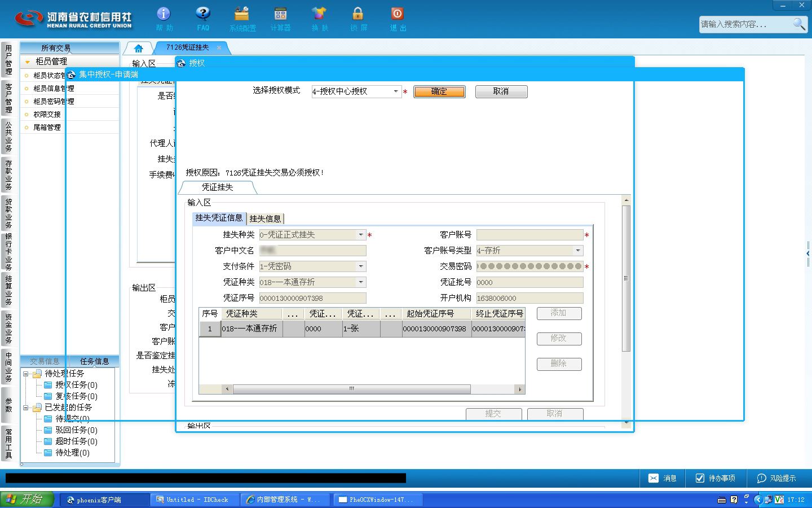Open the 选择授权模式 dropdown
812x508 pixels.
pos(396,91)
